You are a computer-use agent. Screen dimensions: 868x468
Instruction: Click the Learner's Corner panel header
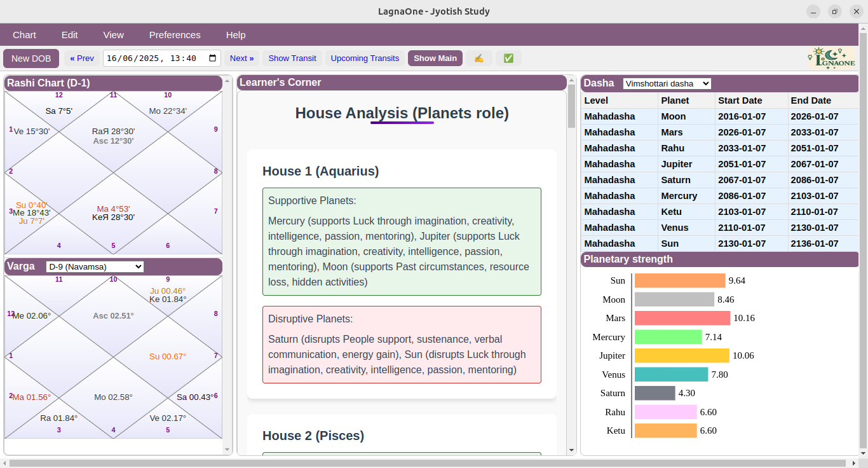point(402,83)
